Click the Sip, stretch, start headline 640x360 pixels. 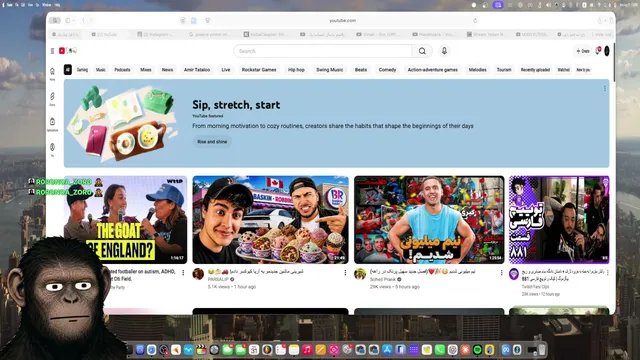[236, 105]
